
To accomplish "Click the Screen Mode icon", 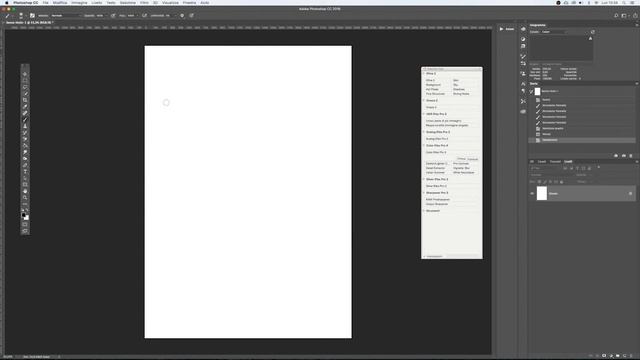I will 25,231.
